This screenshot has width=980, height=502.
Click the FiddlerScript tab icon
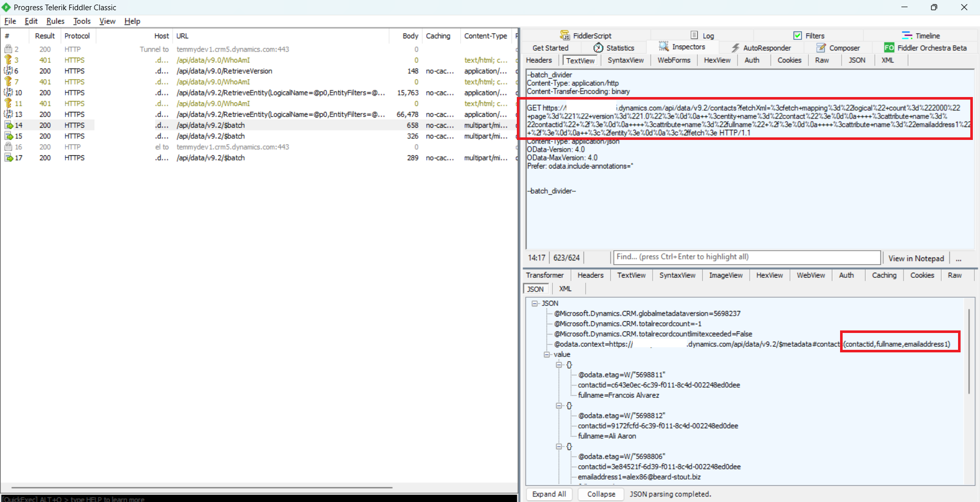564,35
